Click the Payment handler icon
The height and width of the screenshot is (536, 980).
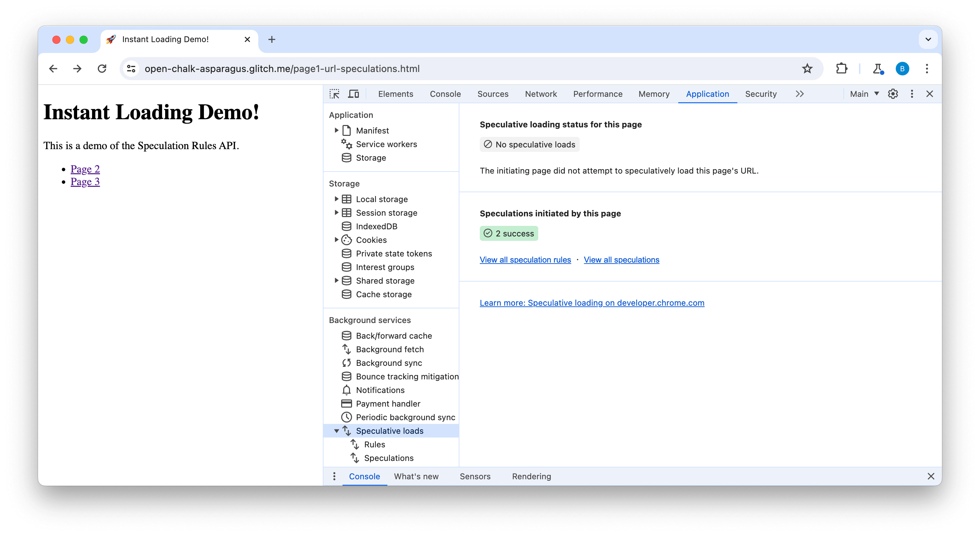(x=347, y=403)
